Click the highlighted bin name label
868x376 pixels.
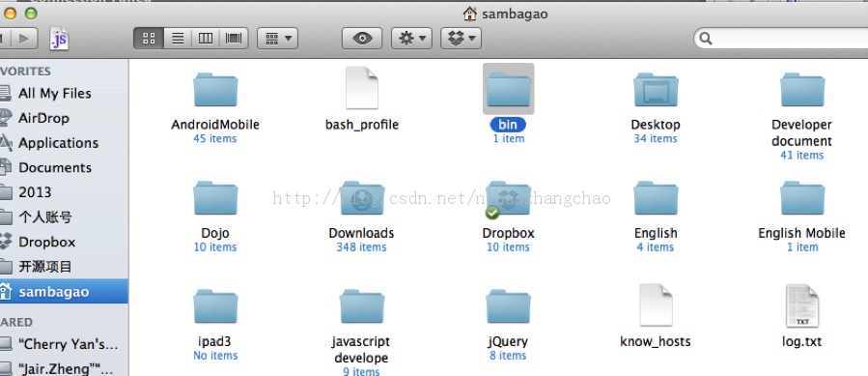tap(508, 125)
